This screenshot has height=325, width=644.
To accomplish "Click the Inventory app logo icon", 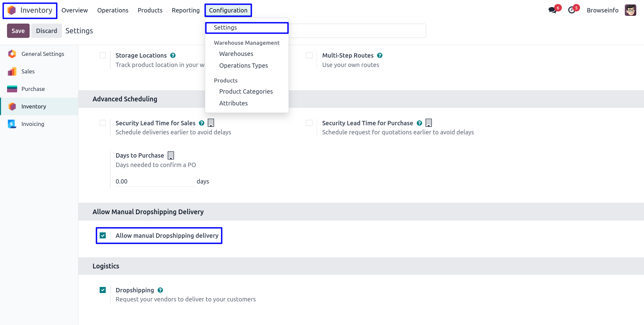I will [x=12, y=10].
